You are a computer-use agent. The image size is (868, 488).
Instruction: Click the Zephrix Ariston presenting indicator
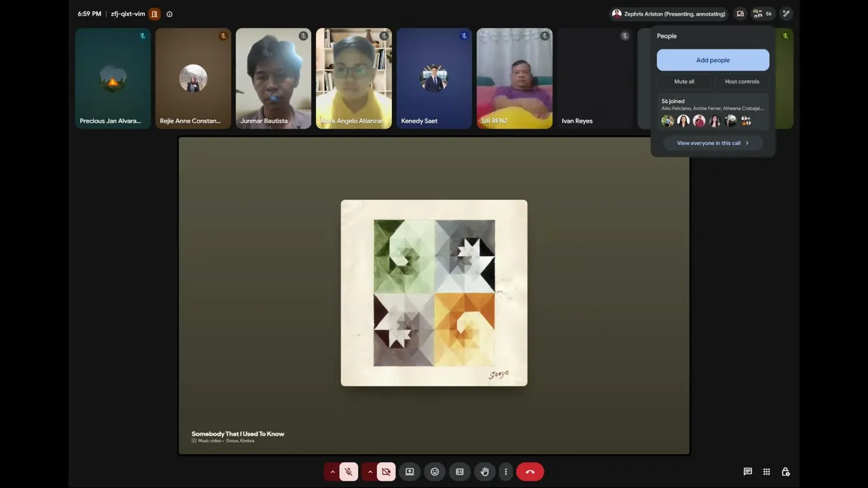pyautogui.click(x=669, y=14)
